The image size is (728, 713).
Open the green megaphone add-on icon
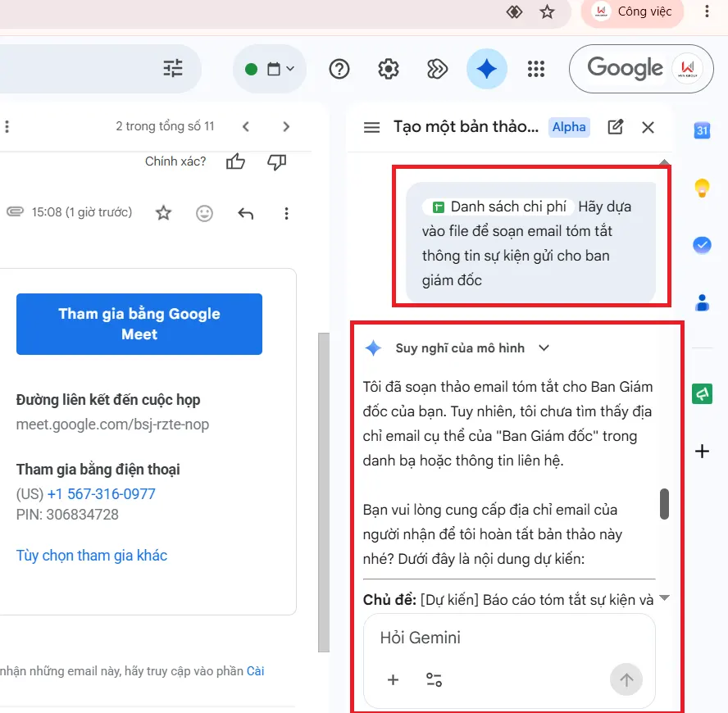pyautogui.click(x=702, y=394)
